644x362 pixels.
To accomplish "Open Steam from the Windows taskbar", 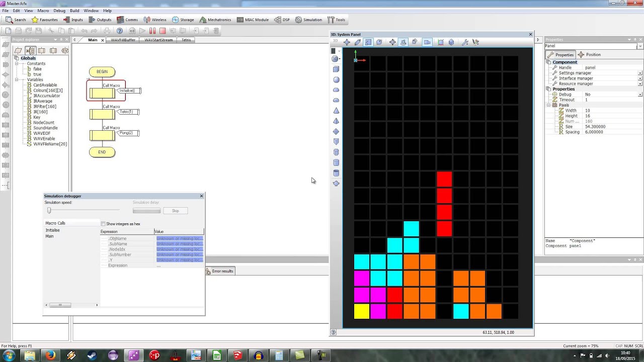I will click(x=92, y=355).
